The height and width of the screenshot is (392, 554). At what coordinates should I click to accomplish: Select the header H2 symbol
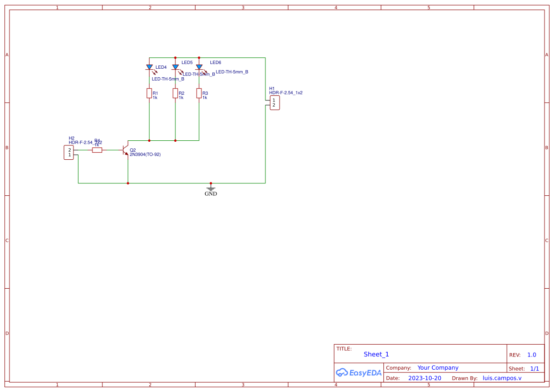pyautogui.click(x=69, y=152)
